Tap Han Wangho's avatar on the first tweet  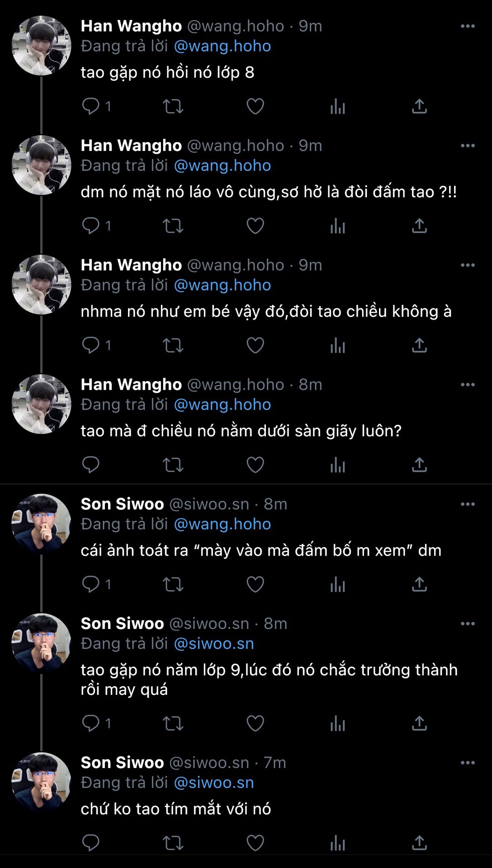pos(41,46)
